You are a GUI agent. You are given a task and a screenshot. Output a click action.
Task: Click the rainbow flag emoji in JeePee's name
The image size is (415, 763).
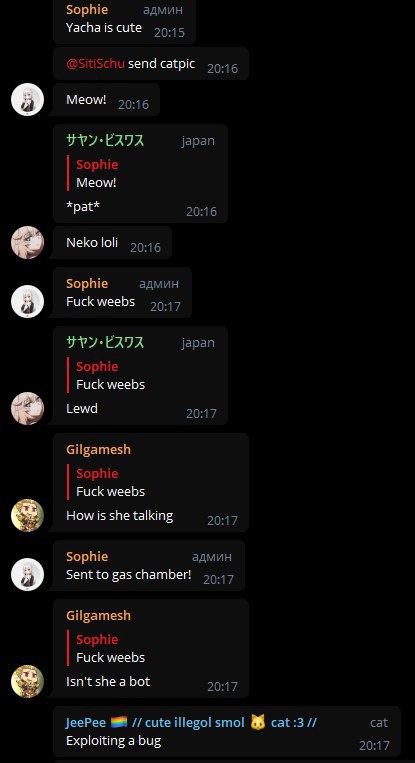(x=119, y=722)
